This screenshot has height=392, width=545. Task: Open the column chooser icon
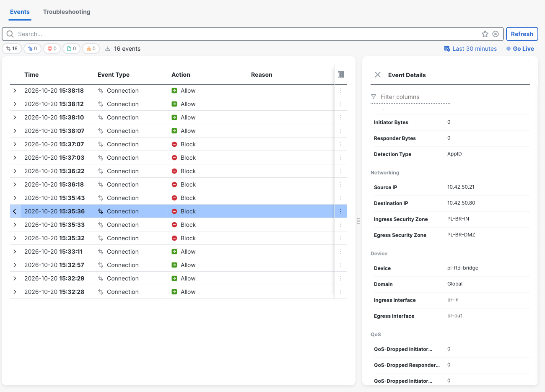pyautogui.click(x=341, y=74)
